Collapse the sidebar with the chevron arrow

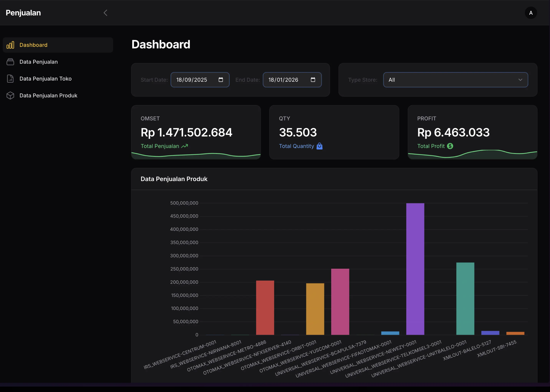coord(105,13)
